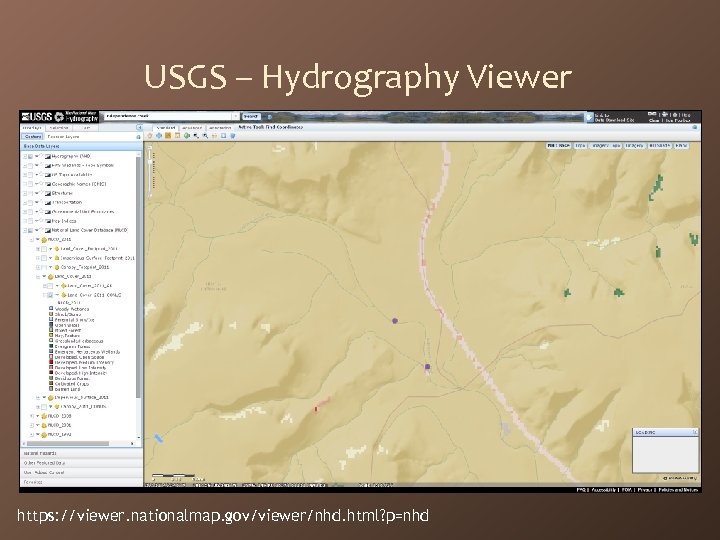Click the Developed, Medium Intensity legend swatch
This screenshot has width=720, height=540.
(51, 362)
